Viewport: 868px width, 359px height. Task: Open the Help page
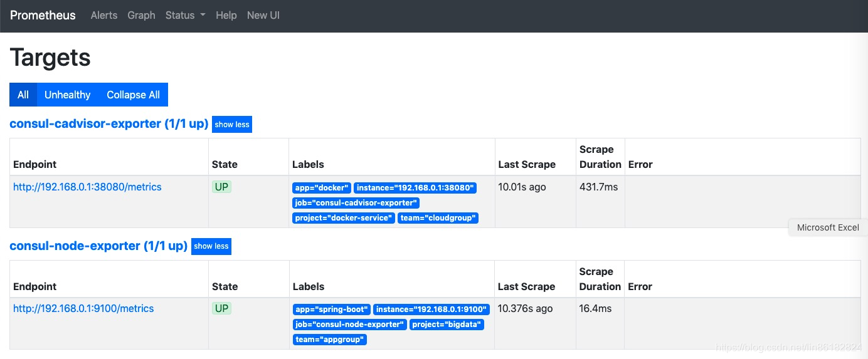[x=226, y=15]
